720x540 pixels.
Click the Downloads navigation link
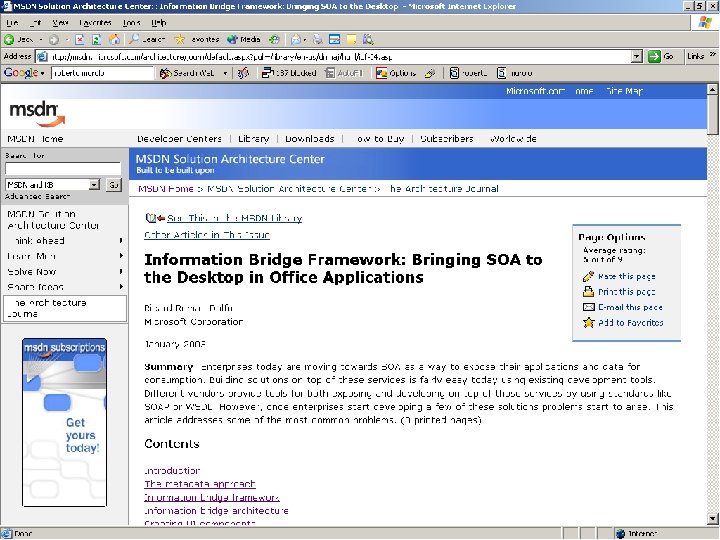(x=309, y=139)
